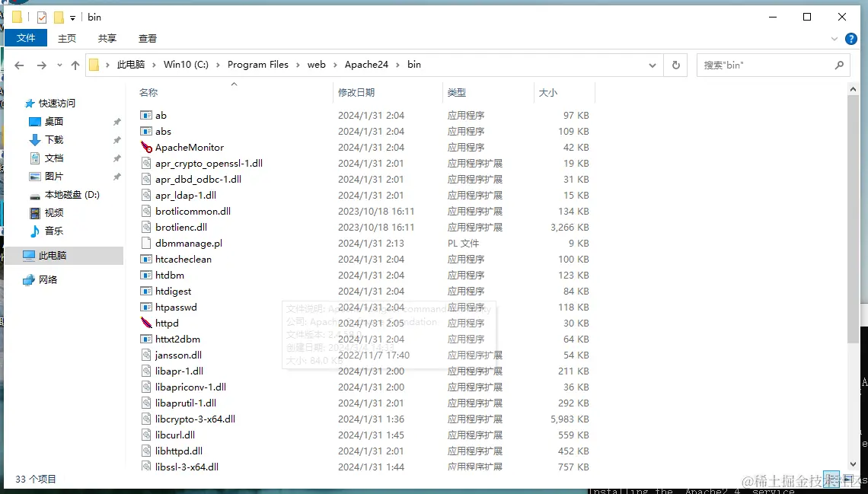
Task: Go to Program Files in address bar
Action: click(x=258, y=65)
